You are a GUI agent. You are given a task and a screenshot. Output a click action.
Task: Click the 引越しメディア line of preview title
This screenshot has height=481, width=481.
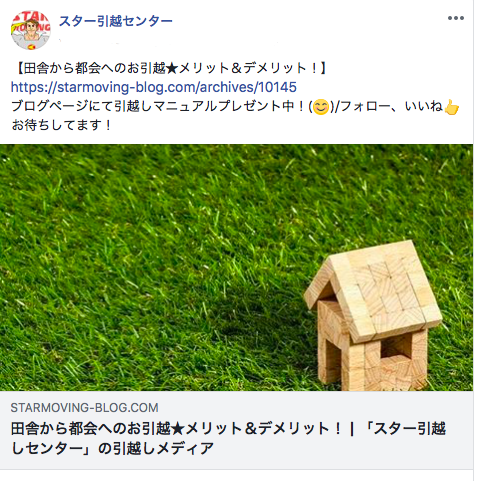(x=112, y=448)
